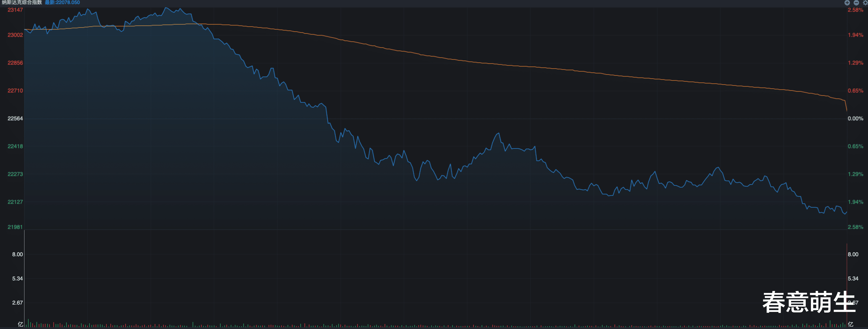
Task: Click the zoom out minus icon
Action: pyautogui.click(x=856, y=3)
